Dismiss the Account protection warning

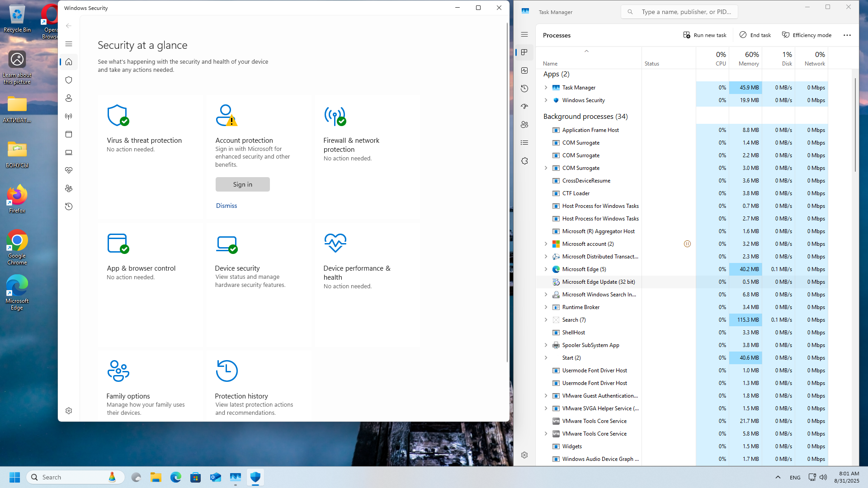pos(226,206)
